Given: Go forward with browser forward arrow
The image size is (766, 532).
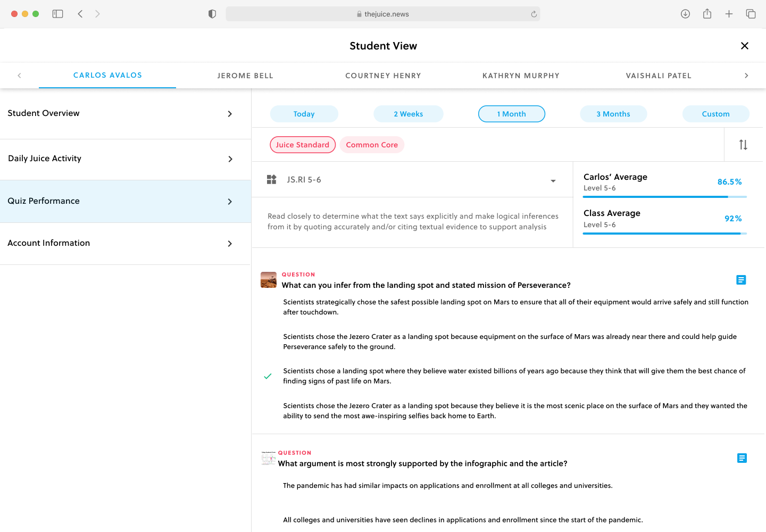Looking at the screenshot, I should (97, 14).
